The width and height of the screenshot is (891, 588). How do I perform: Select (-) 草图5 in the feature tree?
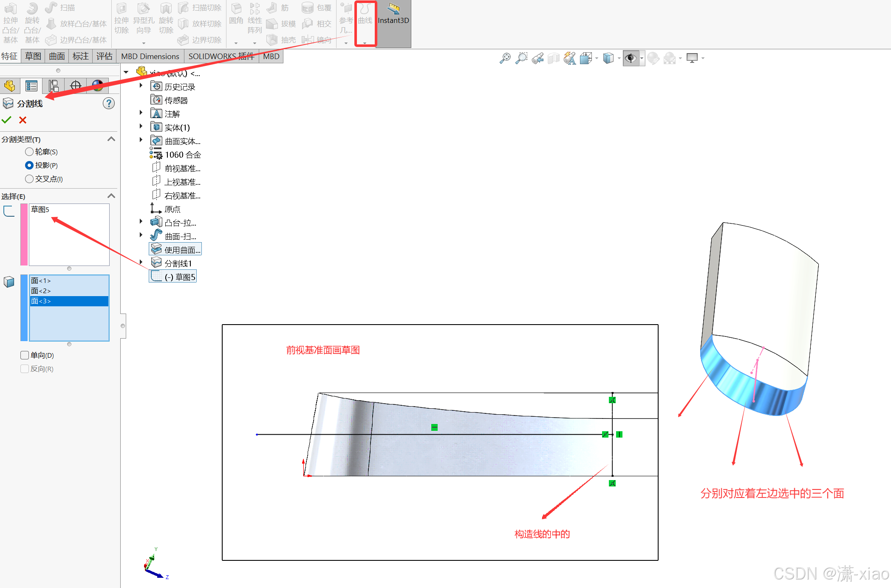click(x=180, y=277)
